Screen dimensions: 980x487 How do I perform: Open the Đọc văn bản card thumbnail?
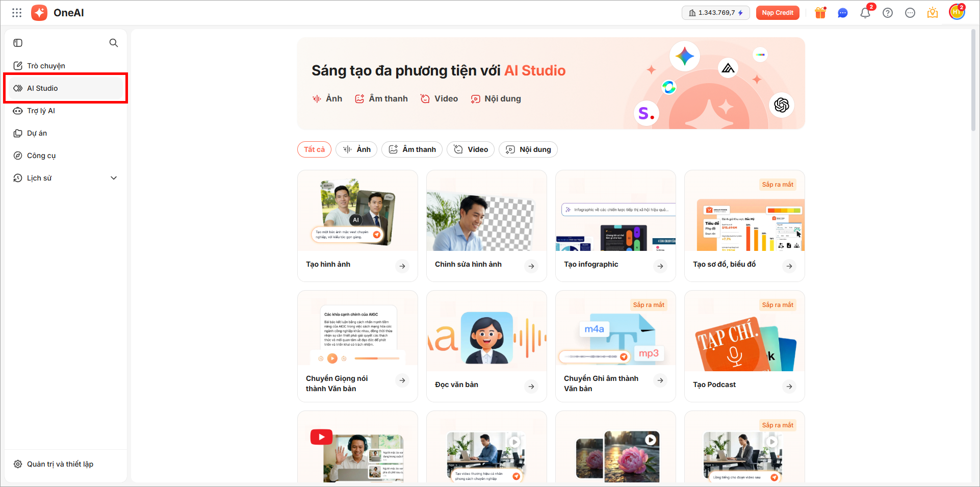[x=486, y=331]
